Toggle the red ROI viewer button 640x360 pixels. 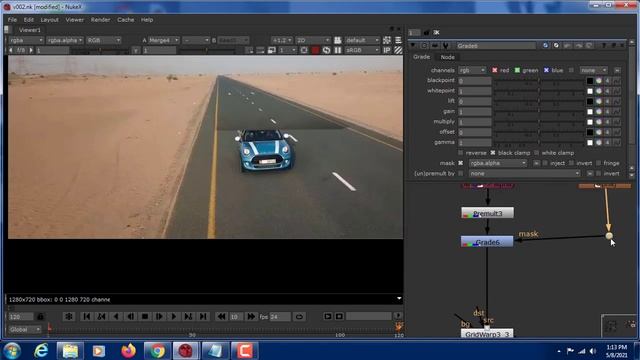[x=315, y=50]
